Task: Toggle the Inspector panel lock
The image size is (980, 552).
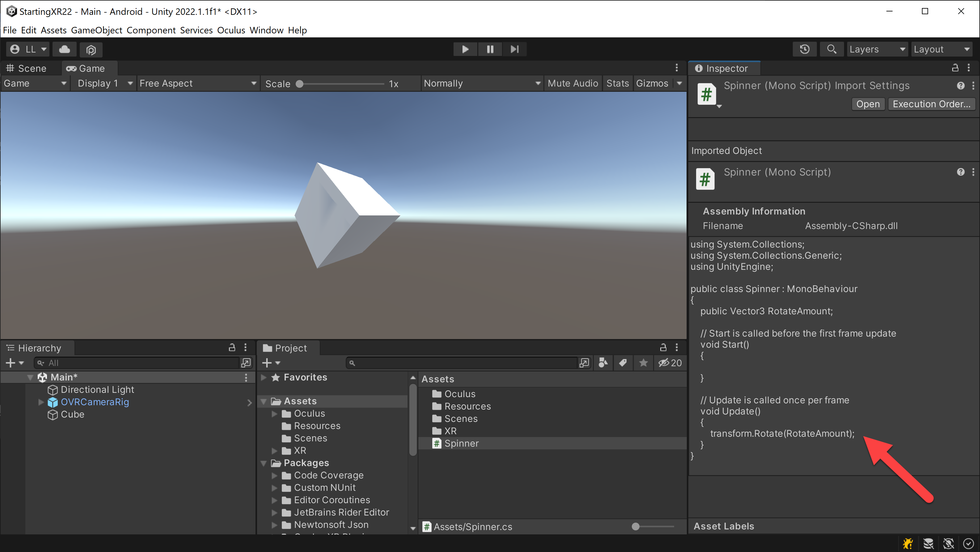Action: click(x=955, y=68)
